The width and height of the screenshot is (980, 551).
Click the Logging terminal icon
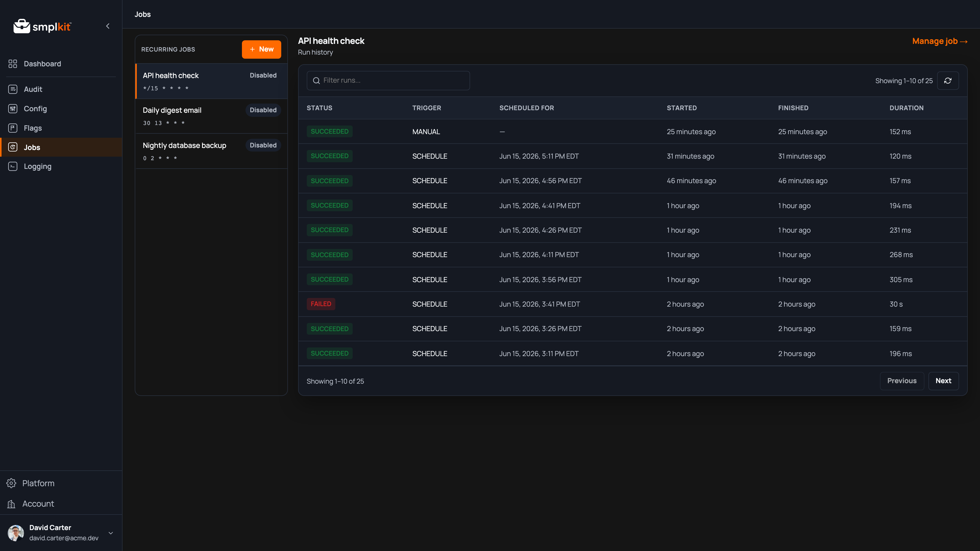[x=13, y=167]
